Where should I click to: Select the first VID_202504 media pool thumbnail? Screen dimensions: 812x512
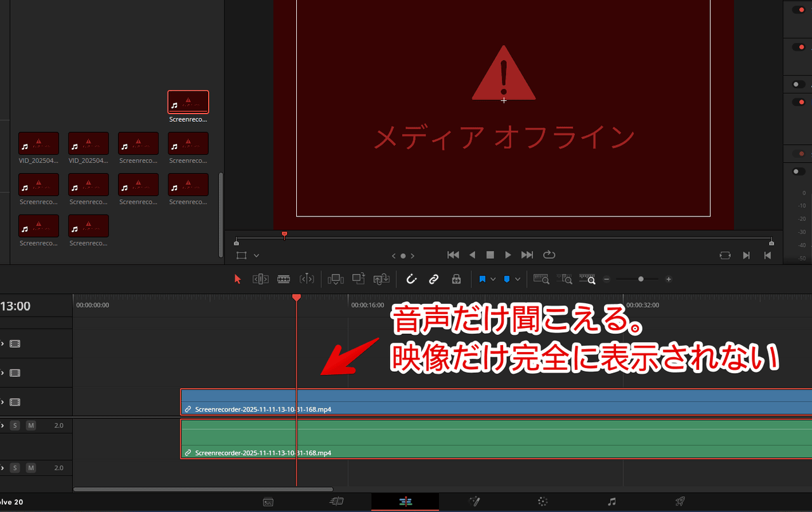39,144
